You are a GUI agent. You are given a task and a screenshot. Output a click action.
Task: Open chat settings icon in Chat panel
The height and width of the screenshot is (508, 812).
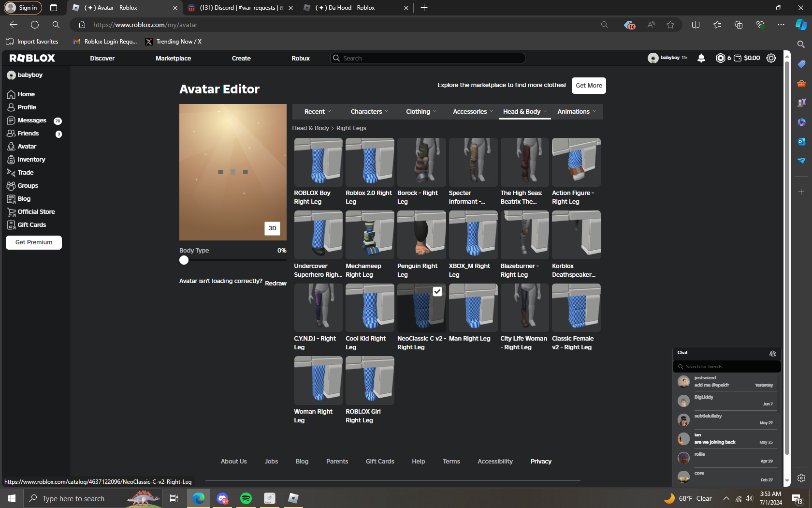click(773, 354)
